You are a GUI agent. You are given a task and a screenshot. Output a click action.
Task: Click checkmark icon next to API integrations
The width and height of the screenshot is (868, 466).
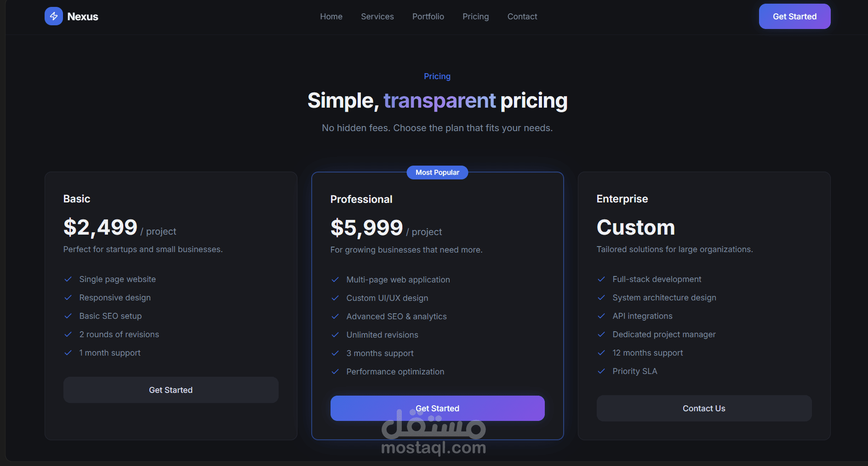pyautogui.click(x=601, y=316)
